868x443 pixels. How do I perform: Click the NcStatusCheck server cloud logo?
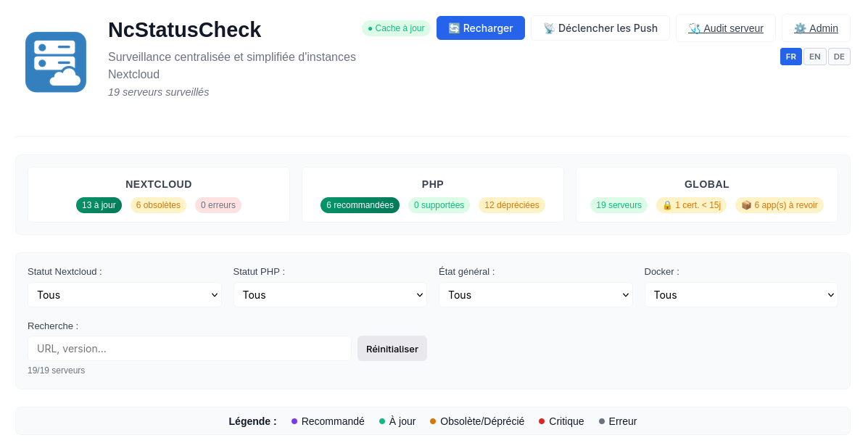point(56,62)
